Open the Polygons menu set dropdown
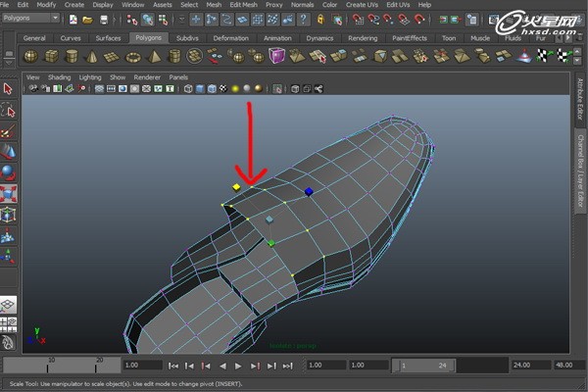Viewport: 588px width, 392px height. point(31,19)
